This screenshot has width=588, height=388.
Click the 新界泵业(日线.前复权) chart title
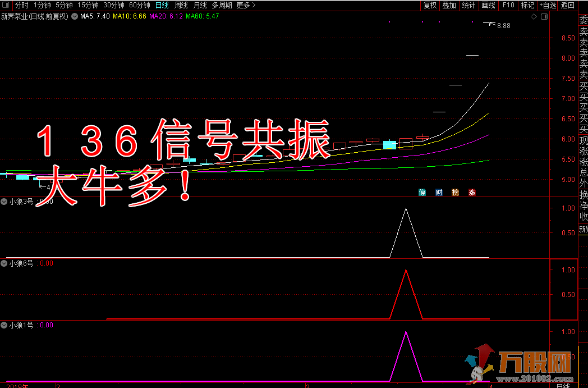pyautogui.click(x=35, y=16)
